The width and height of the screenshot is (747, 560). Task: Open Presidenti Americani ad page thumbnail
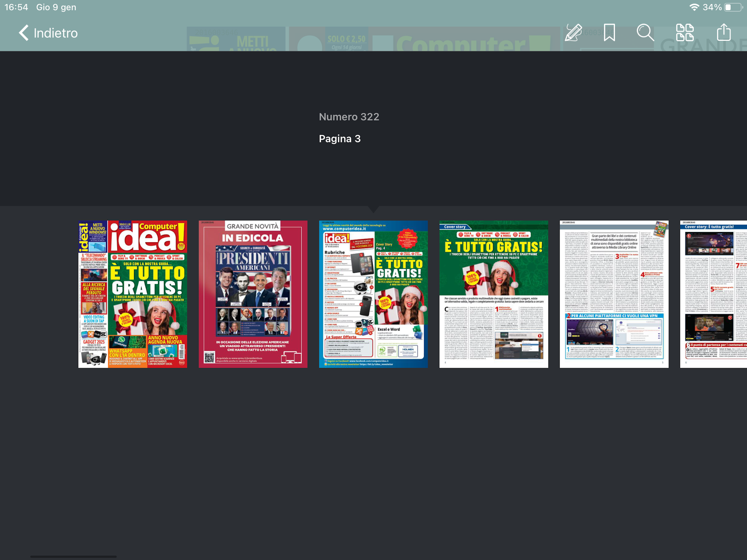(x=253, y=294)
